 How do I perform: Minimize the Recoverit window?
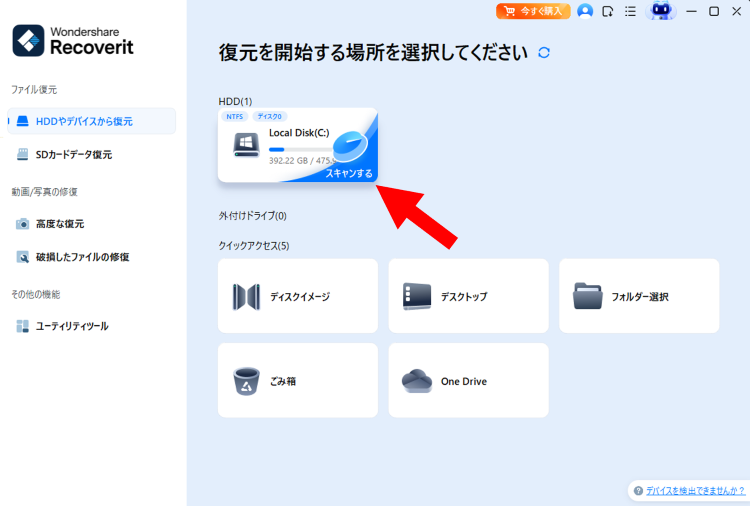click(x=691, y=11)
